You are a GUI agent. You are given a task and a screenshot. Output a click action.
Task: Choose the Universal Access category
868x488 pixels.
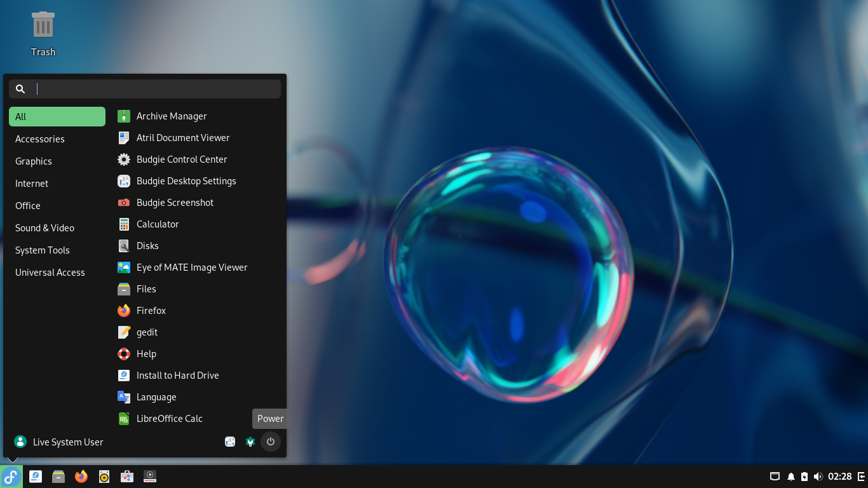point(57,273)
